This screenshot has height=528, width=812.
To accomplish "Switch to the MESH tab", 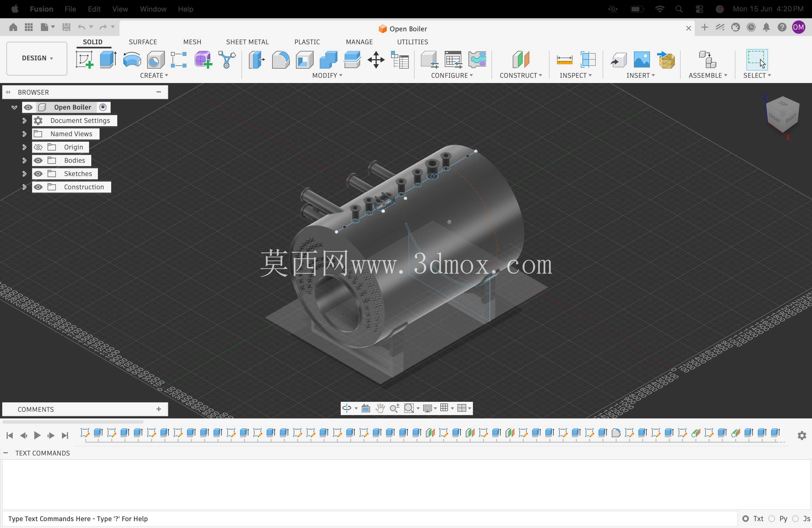I will 192,42.
